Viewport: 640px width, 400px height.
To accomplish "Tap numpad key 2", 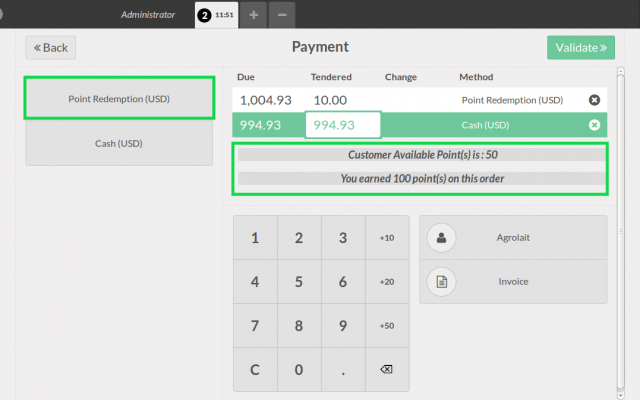I will click(x=299, y=238).
